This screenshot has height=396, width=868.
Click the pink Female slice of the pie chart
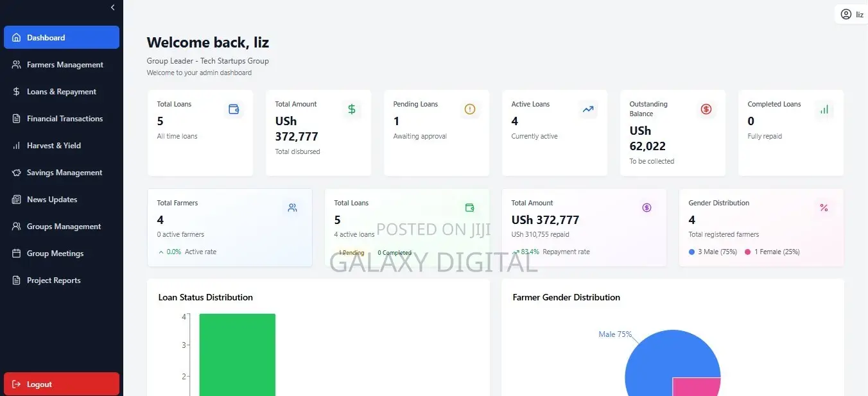[697, 387]
